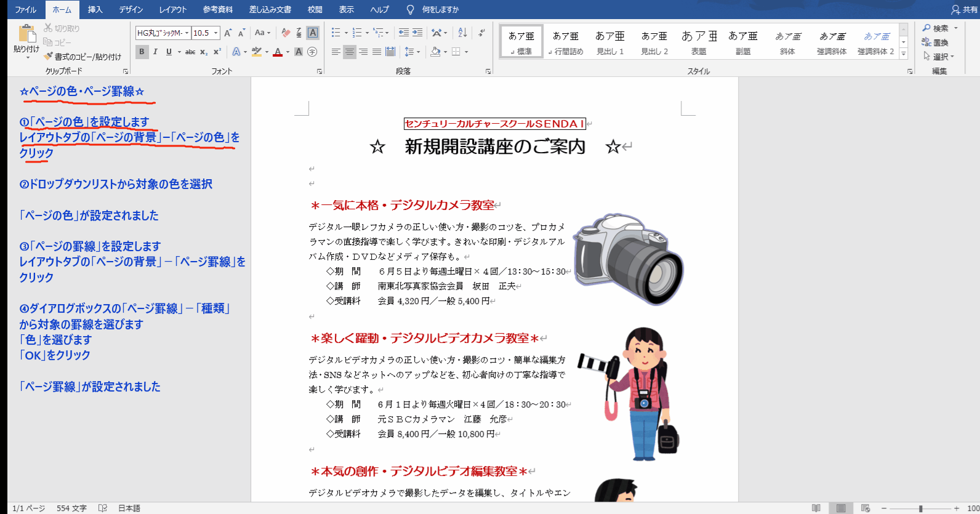The height and width of the screenshot is (514, 980).
Task: Click the camera image in document
Action: 628,259
